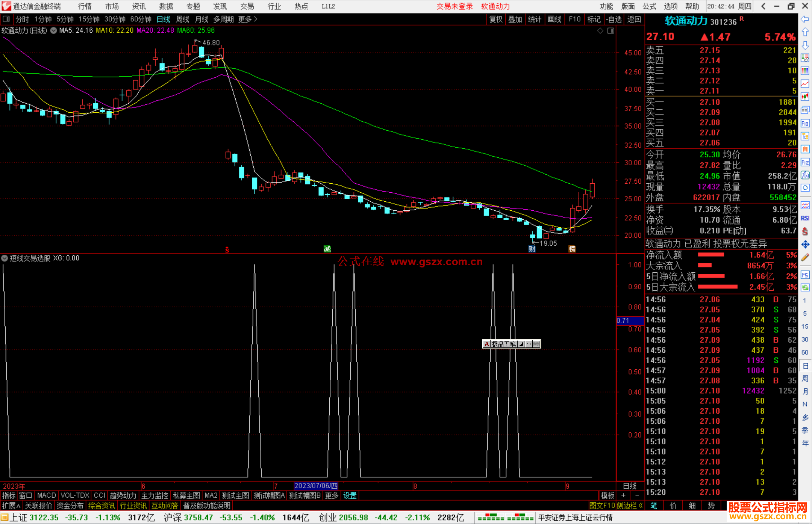Toggle the MA indicator circle next to 软通动力(日线)
Viewport: 812px width, 524px height.
[53, 30]
